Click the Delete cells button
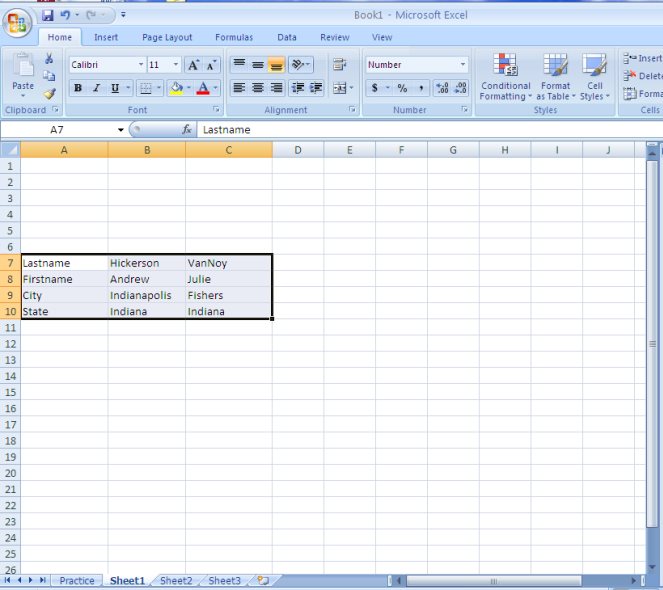Viewport: 663px width, 590px height. 642,76
